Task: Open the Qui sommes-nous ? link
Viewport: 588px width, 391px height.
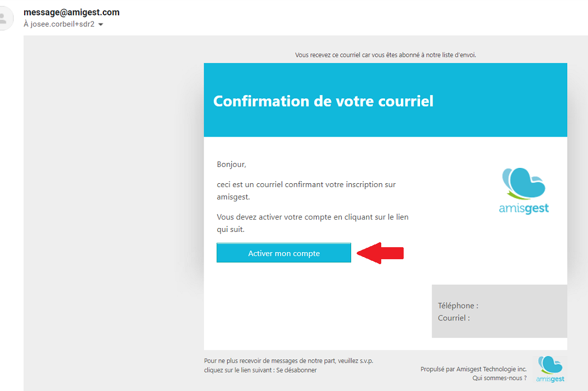Action: click(499, 378)
